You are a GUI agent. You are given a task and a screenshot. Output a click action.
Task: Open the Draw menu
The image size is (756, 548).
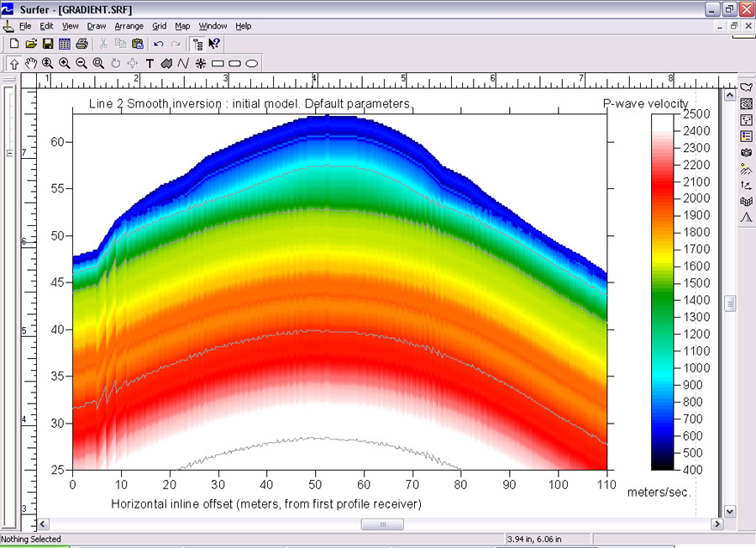[x=97, y=26]
